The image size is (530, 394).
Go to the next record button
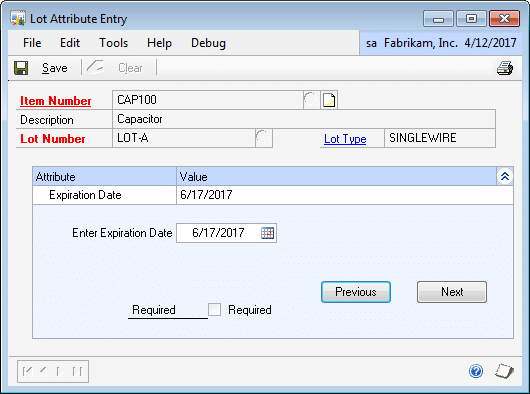[60, 372]
